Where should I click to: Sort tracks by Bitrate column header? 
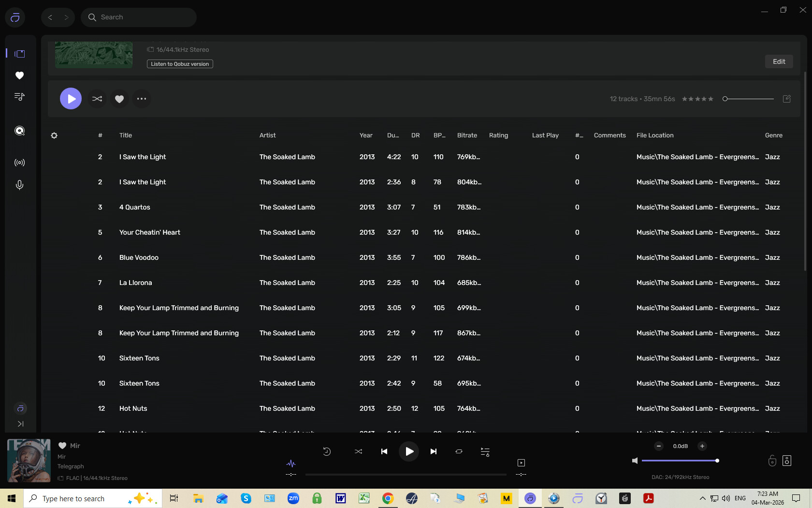[467, 135]
